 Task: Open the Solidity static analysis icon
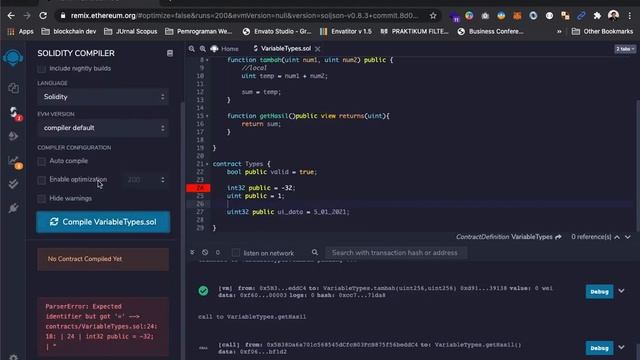15,162
